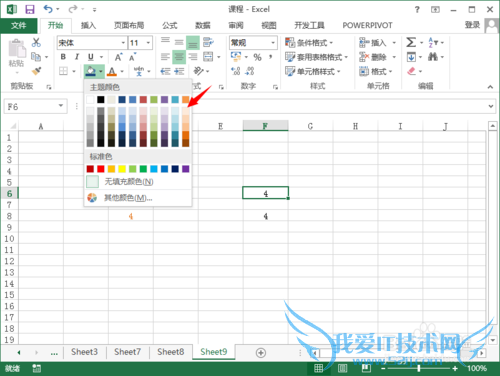Switch to the 页面布局 tab
The height and width of the screenshot is (376, 500).
[129, 25]
